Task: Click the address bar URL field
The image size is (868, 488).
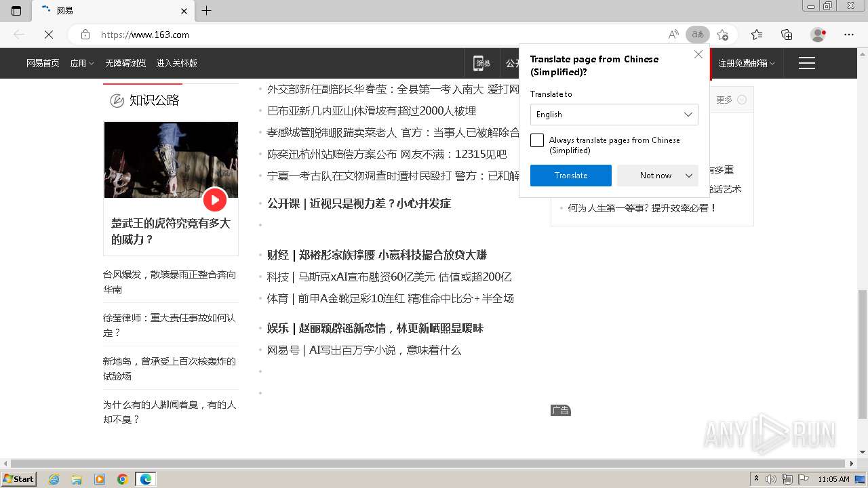Action: click(380, 35)
